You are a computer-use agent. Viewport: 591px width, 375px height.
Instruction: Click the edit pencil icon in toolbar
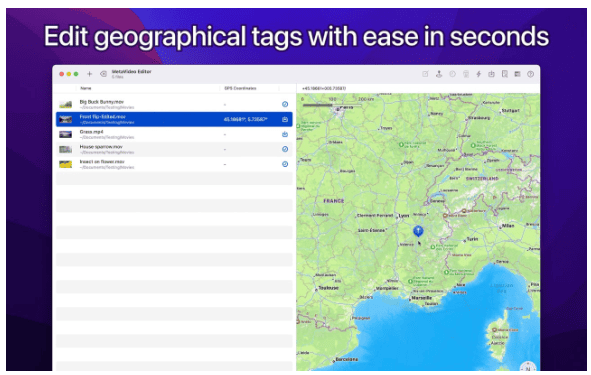pos(425,74)
